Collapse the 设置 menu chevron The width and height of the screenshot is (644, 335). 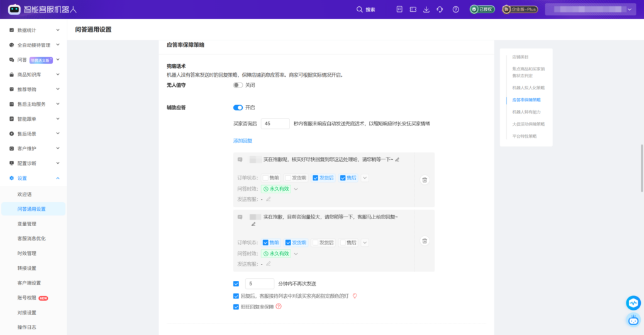tap(58, 178)
